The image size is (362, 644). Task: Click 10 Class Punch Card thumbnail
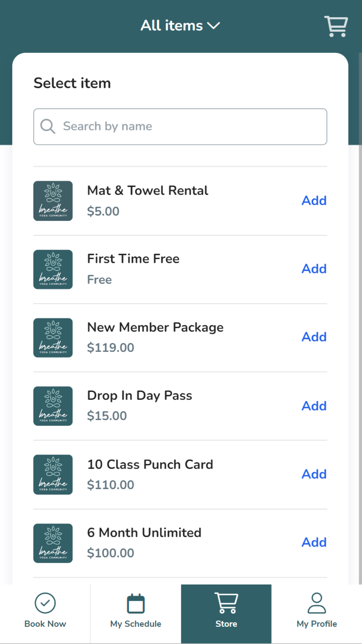click(53, 474)
